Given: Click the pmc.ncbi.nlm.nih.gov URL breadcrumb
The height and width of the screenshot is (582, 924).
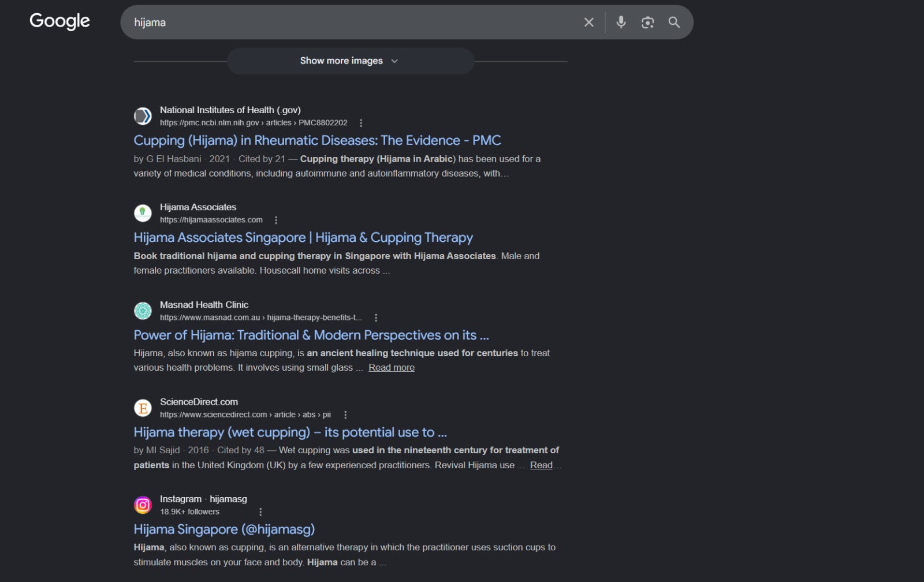Looking at the screenshot, I should (x=254, y=123).
